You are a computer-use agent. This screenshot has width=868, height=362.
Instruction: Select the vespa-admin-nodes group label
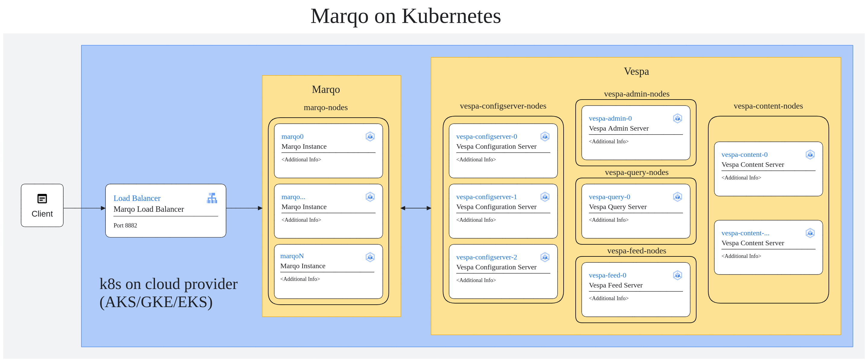click(636, 94)
